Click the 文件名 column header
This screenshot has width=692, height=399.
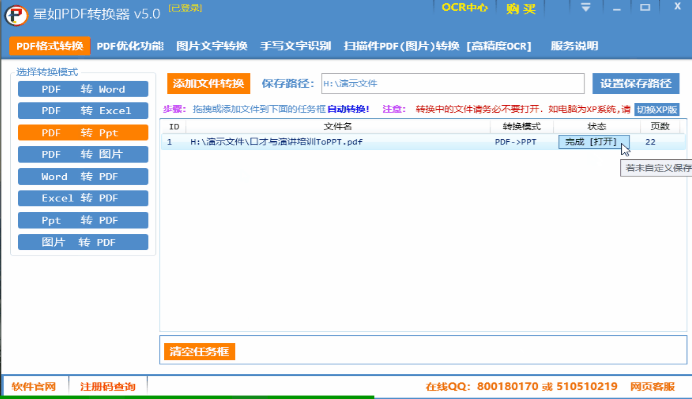pyautogui.click(x=338, y=127)
